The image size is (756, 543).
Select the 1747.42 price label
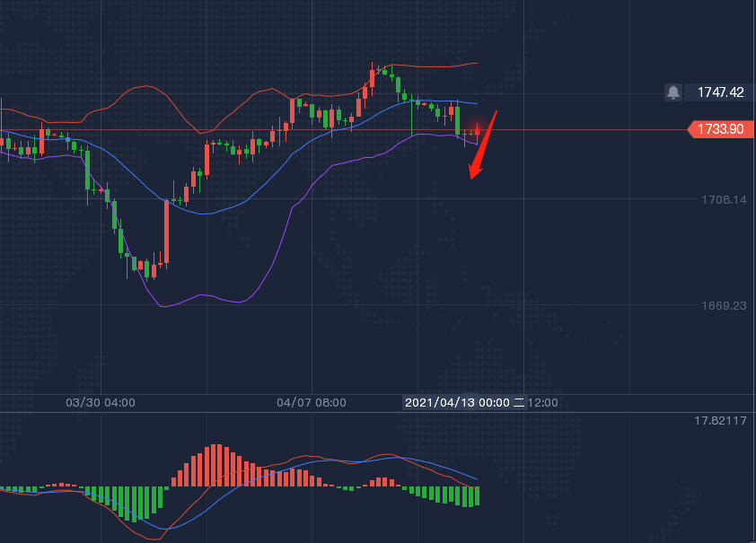click(720, 92)
